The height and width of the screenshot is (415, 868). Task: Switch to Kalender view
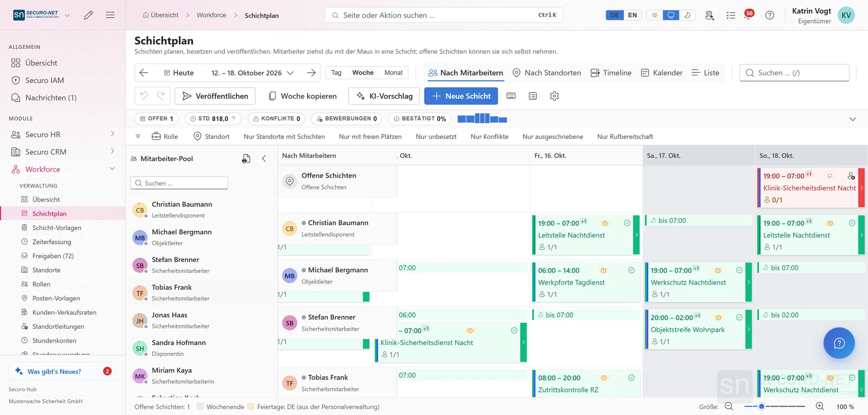[x=661, y=73]
